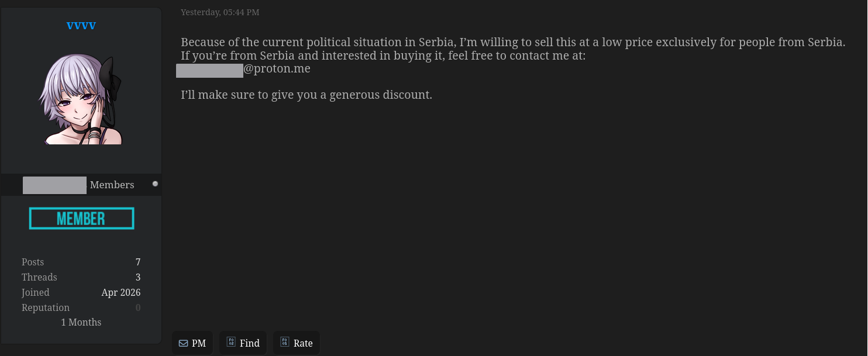Viewport: 868px width, 356px height.
Task: Click the sentence about the Serbia political situation
Action: 513,43
